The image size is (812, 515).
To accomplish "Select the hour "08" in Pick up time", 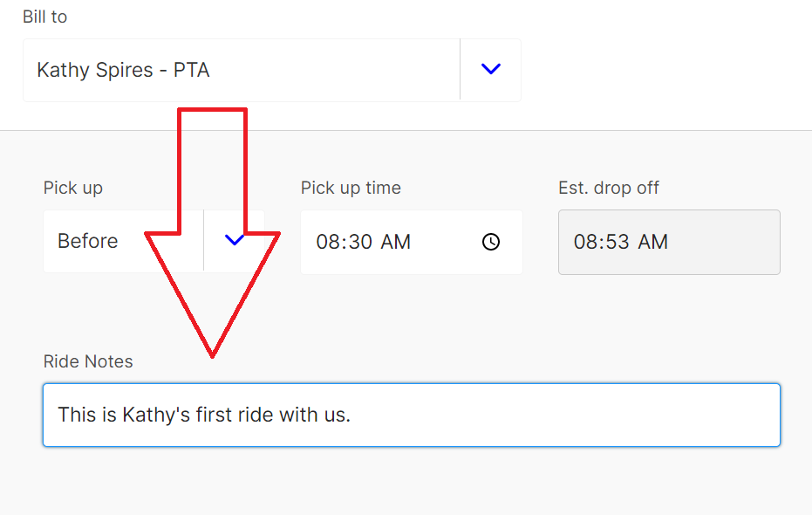I will pos(328,242).
